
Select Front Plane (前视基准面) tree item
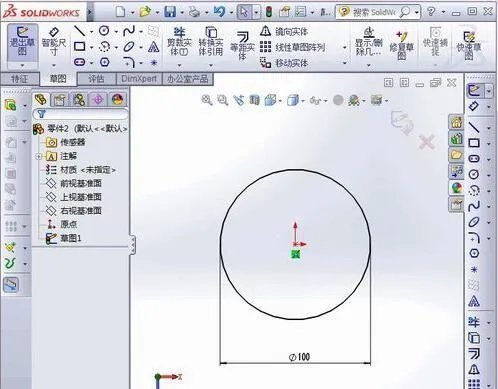point(74,183)
